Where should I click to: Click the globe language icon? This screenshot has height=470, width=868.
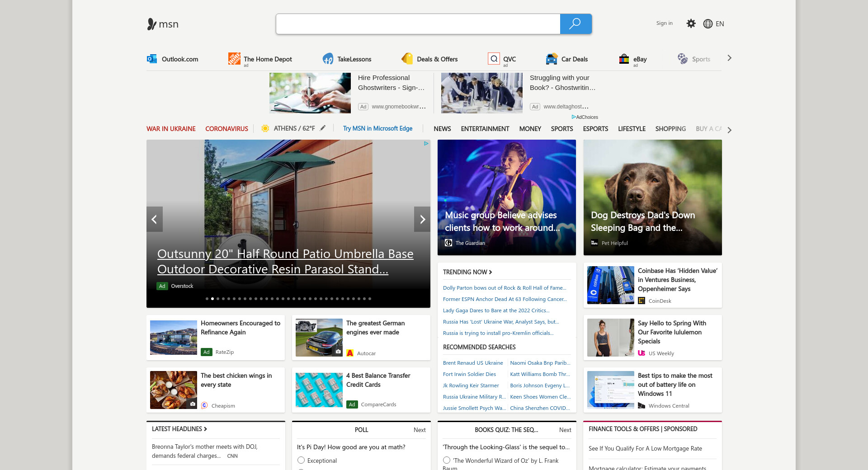pos(708,24)
